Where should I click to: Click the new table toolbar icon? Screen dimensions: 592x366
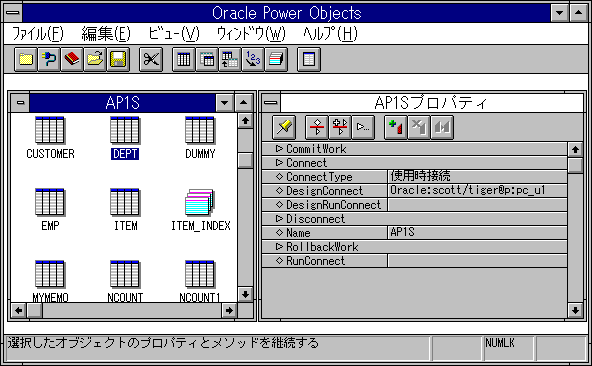[x=184, y=59]
